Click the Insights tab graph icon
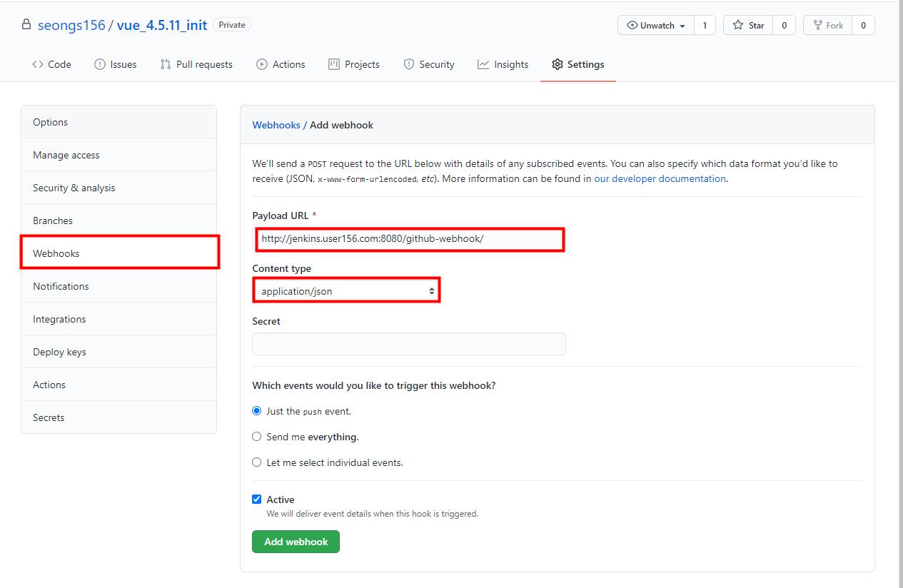Image resolution: width=903 pixels, height=588 pixels. (x=483, y=64)
